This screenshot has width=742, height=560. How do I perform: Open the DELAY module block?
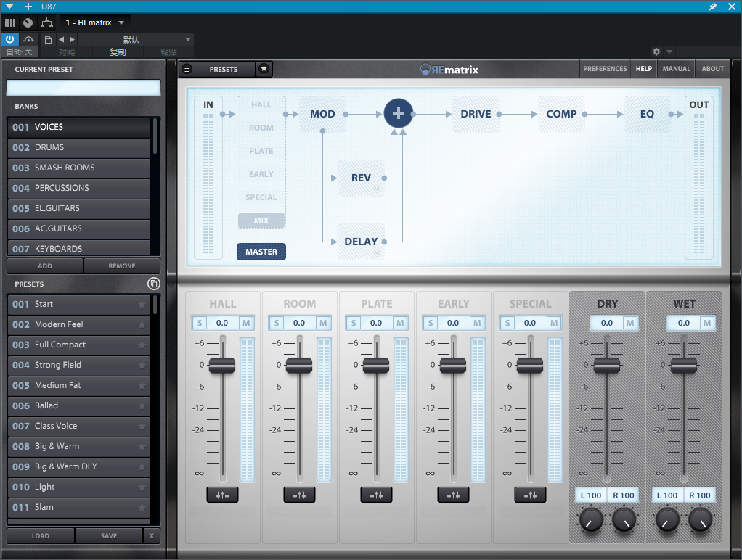click(x=361, y=242)
